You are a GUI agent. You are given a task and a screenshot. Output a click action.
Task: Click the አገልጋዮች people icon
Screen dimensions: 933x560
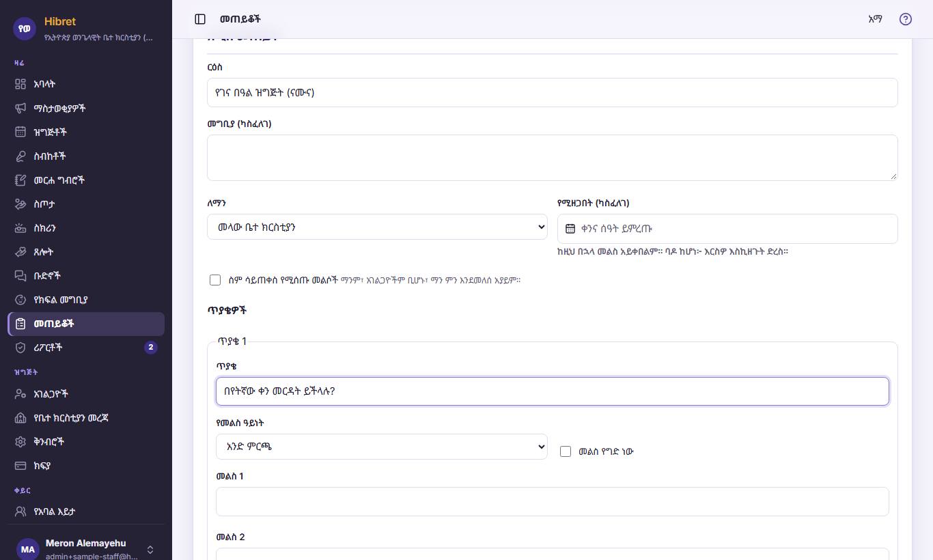[20, 393]
